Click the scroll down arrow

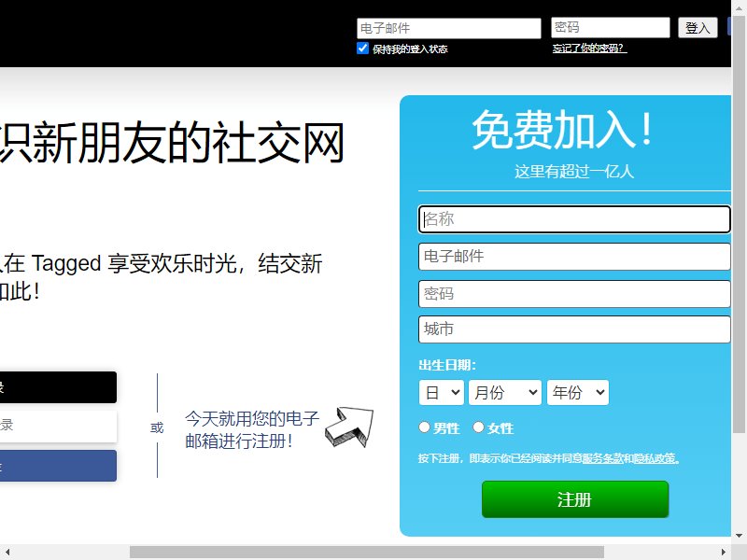point(739,536)
